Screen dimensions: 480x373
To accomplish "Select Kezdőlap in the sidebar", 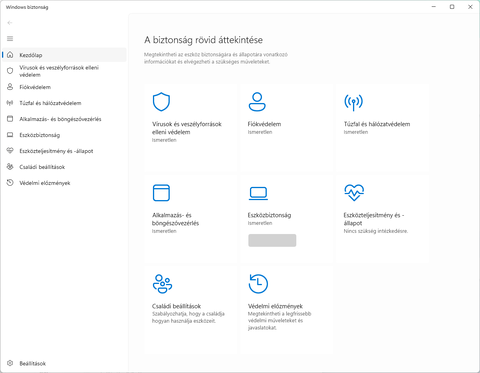I will click(64, 55).
